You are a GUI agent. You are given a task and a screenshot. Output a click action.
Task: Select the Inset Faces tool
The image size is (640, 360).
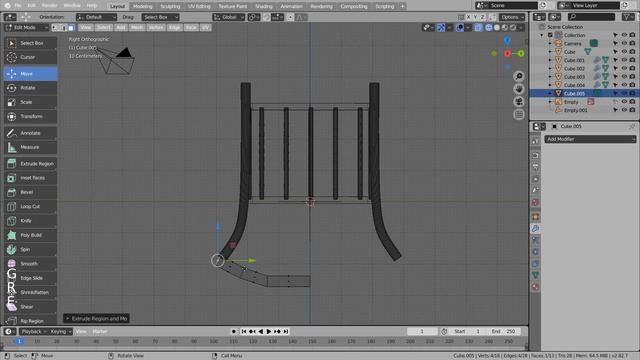[x=30, y=178]
